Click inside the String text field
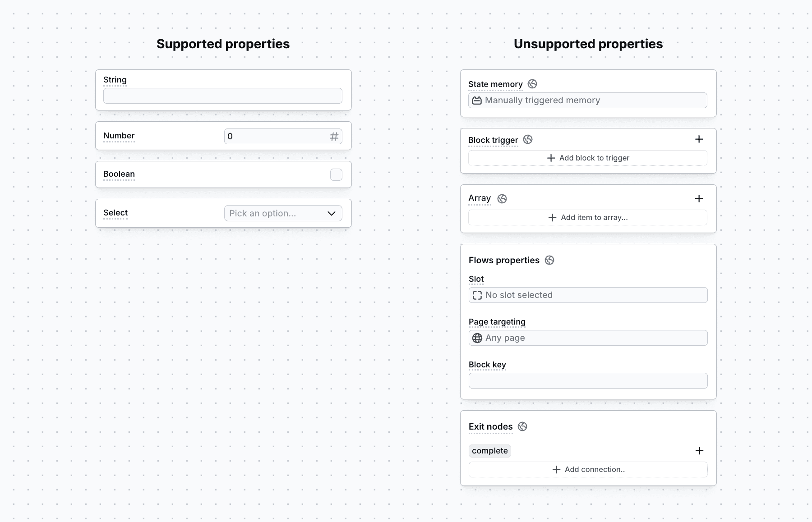 (x=222, y=96)
